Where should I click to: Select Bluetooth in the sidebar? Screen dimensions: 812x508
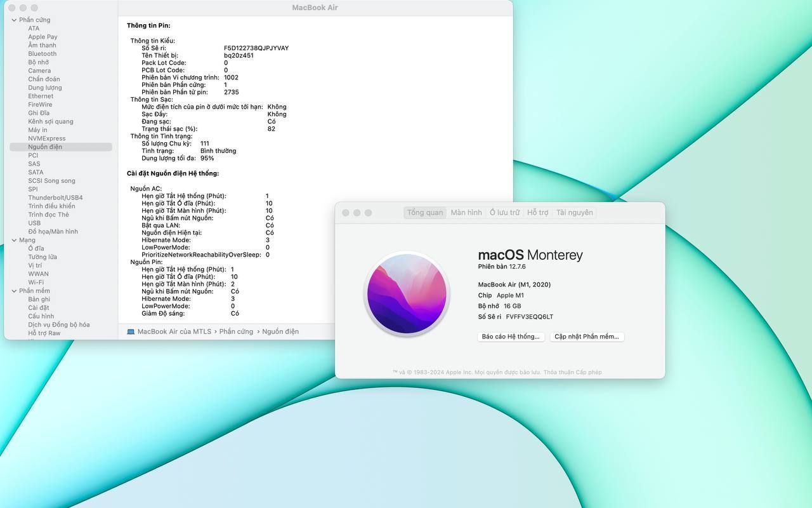pyautogui.click(x=43, y=54)
